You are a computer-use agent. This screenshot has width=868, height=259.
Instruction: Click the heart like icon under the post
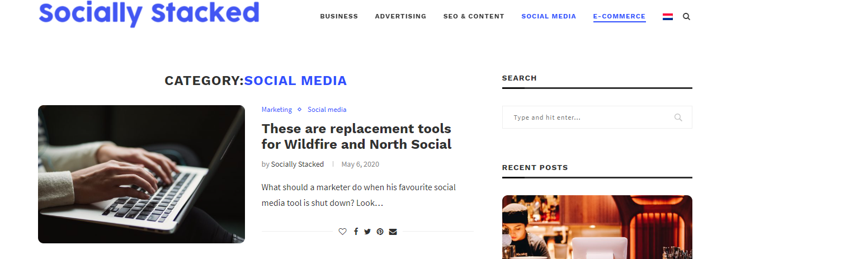pyautogui.click(x=342, y=232)
